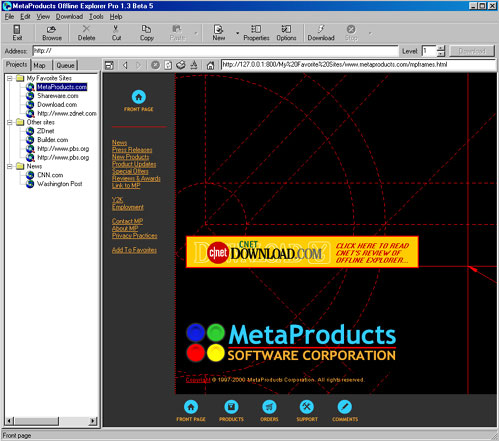The width and height of the screenshot is (499, 441).
Task: Open the Tools menu
Action: click(96, 17)
